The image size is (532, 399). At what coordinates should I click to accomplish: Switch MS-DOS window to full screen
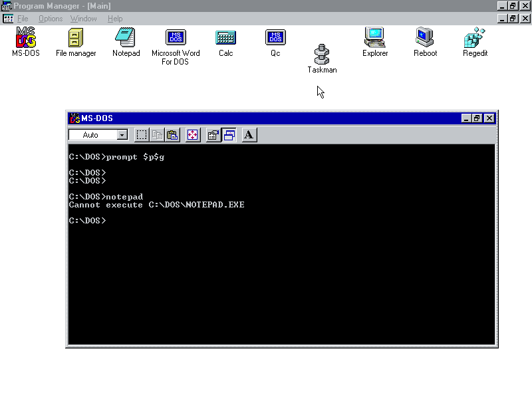(x=193, y=135)
